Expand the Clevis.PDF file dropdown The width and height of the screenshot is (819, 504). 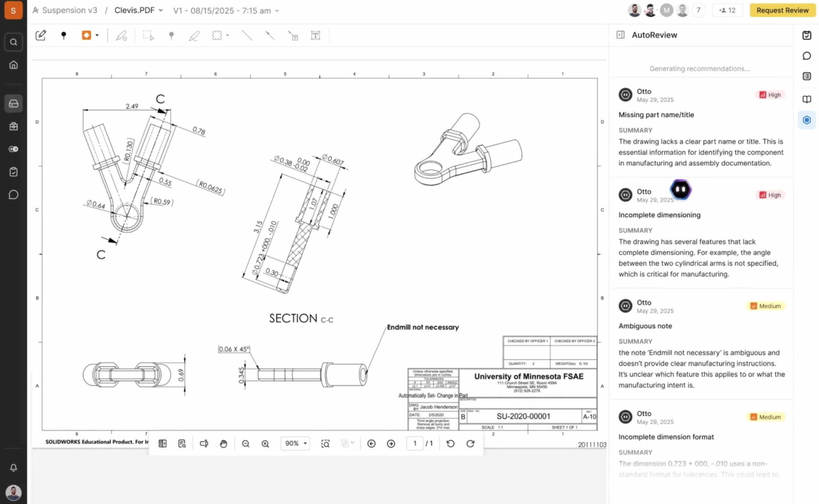[139, 10]
